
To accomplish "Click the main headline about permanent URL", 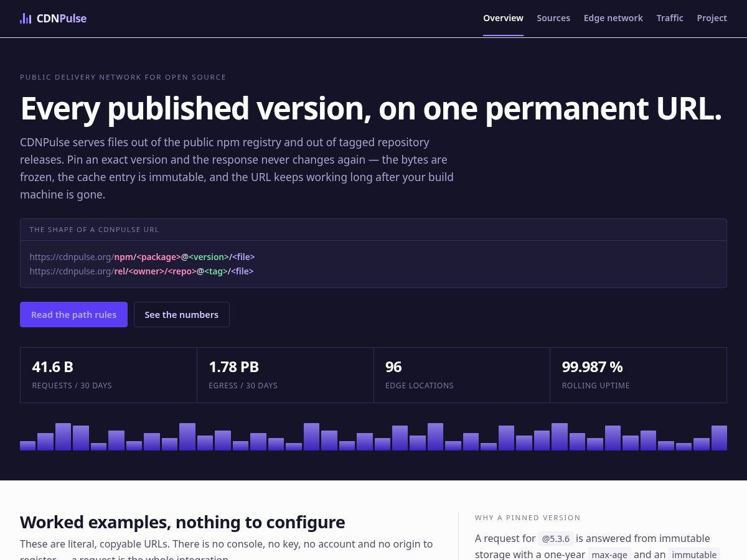I will (x=371, y=108).
